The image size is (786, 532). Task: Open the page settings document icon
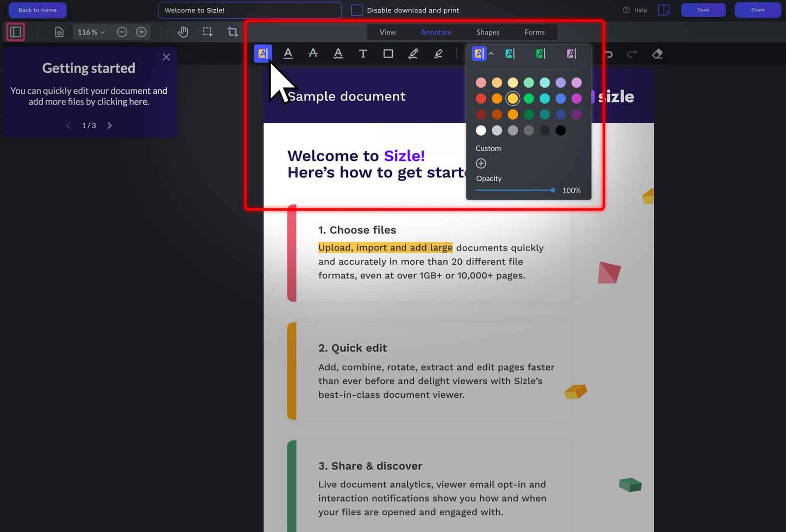pyautogui.click(x=59, y=32)
